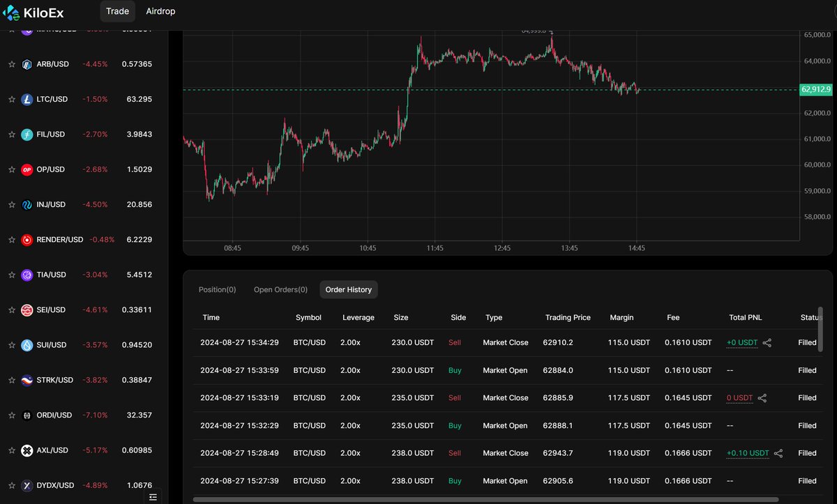Collapse the market list sidebar icon
Image resolution: width=837 pixels, height=504 pixels.
(153, 496)
